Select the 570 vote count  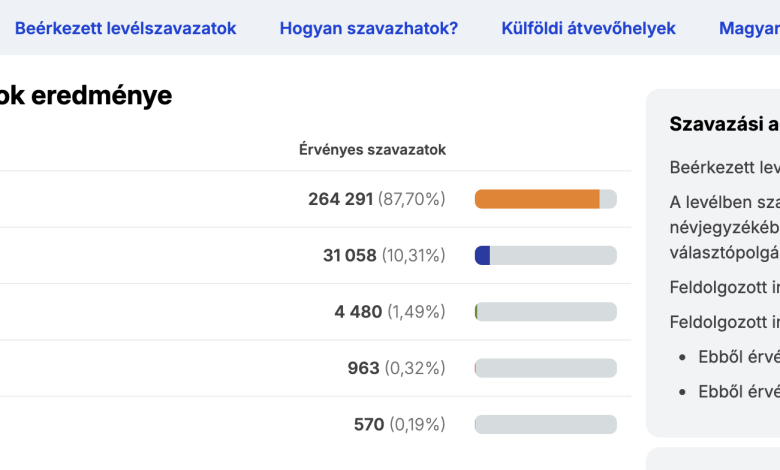click(369, 424)
